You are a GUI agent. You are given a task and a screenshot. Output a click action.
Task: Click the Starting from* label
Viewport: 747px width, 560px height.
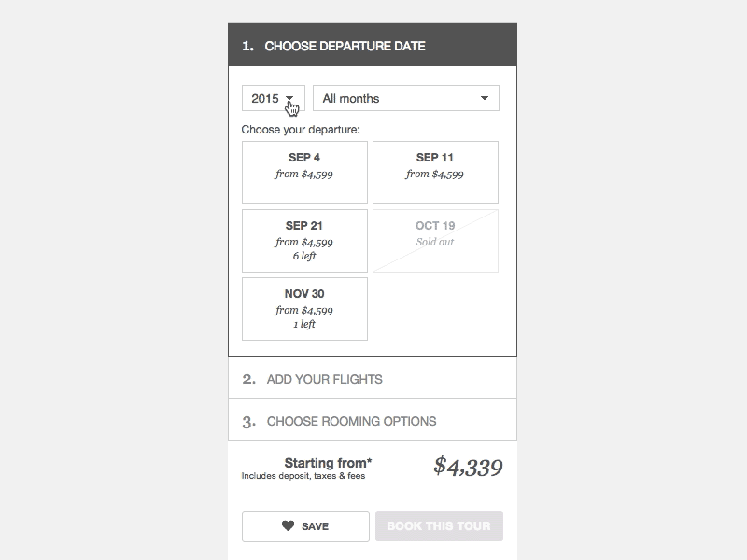click(328, 462)
